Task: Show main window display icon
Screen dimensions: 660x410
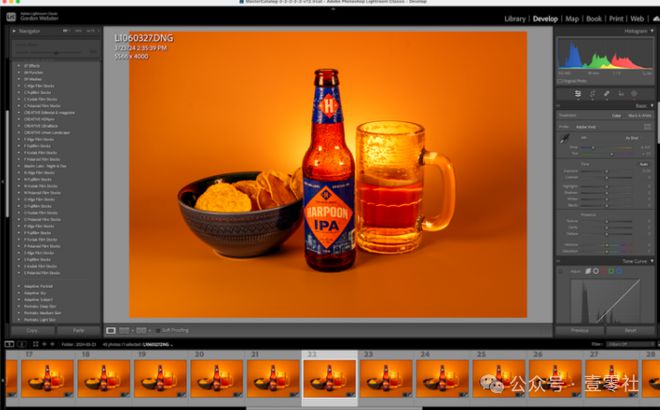Action: coord(9,344)
